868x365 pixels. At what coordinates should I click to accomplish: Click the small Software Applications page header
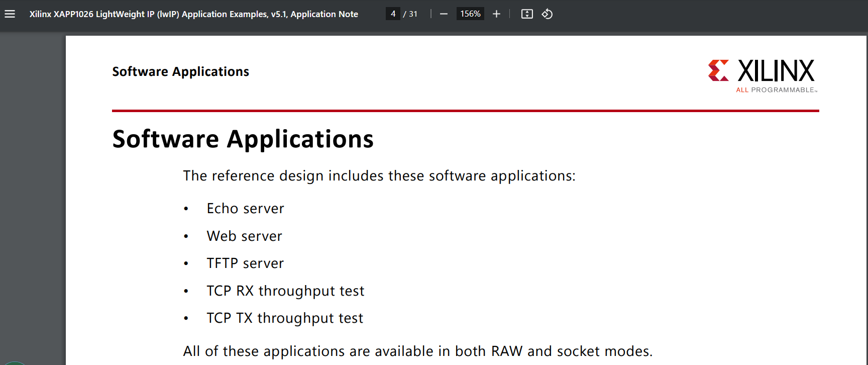tap(180, 71)
